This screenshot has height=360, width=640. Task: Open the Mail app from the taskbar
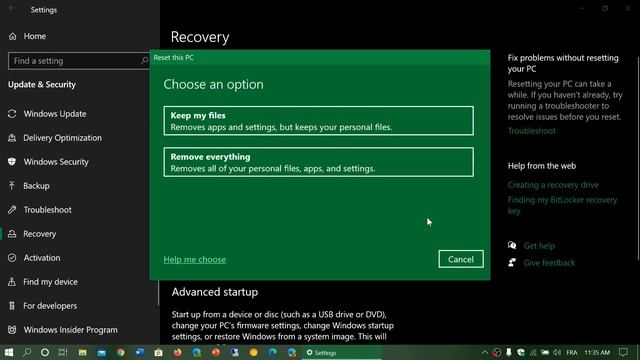tap(102, 352)
